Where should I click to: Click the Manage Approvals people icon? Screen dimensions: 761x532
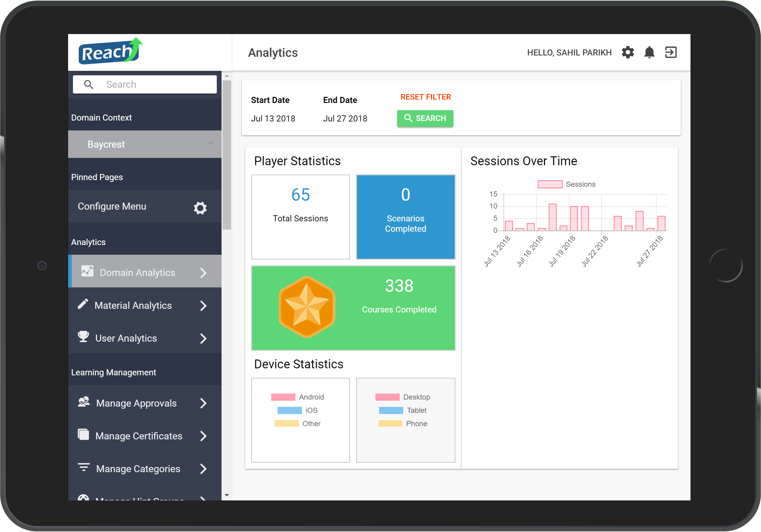(84, 402)
